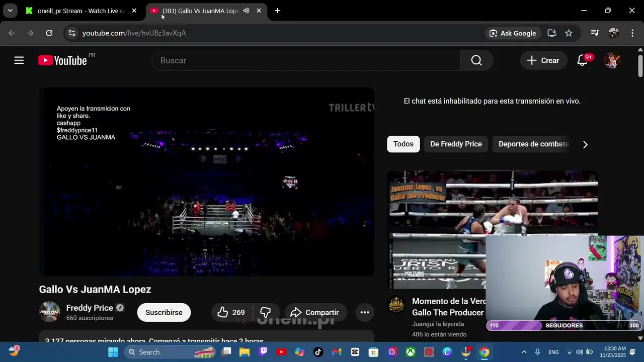The width and height of the screenshot is (644, 362).
Task: Like the video with thumbs up
Action: (x=230, y=312)
